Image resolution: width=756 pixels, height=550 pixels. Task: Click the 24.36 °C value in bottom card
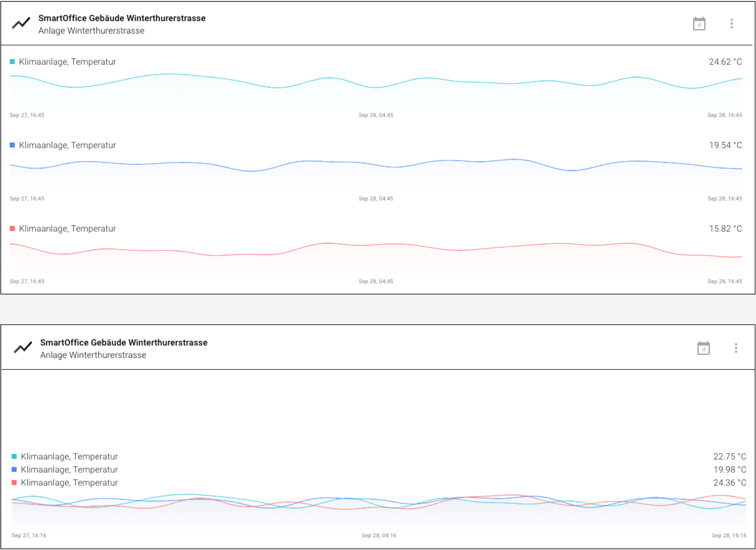coord(729,483)
